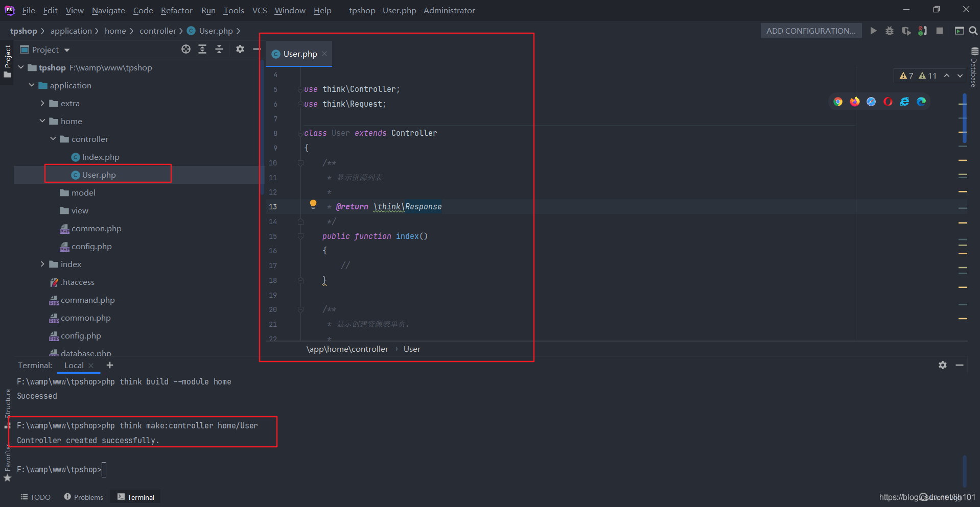Click the editor vertical scrollbar thumb
The height and width of the screenshot is (507, 980).
click(964, 117)
